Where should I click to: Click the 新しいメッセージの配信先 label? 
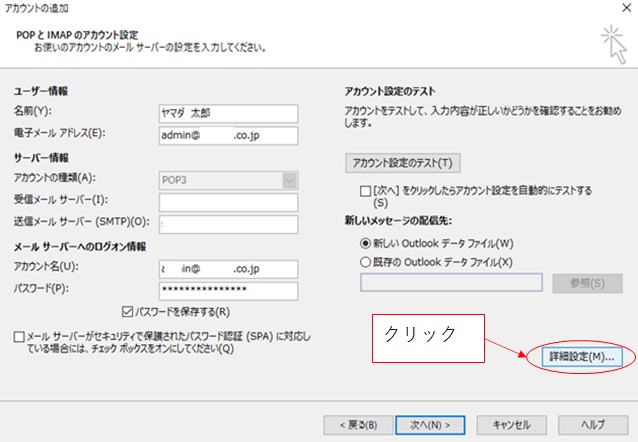pyautogui.click(x=398, y=221)
